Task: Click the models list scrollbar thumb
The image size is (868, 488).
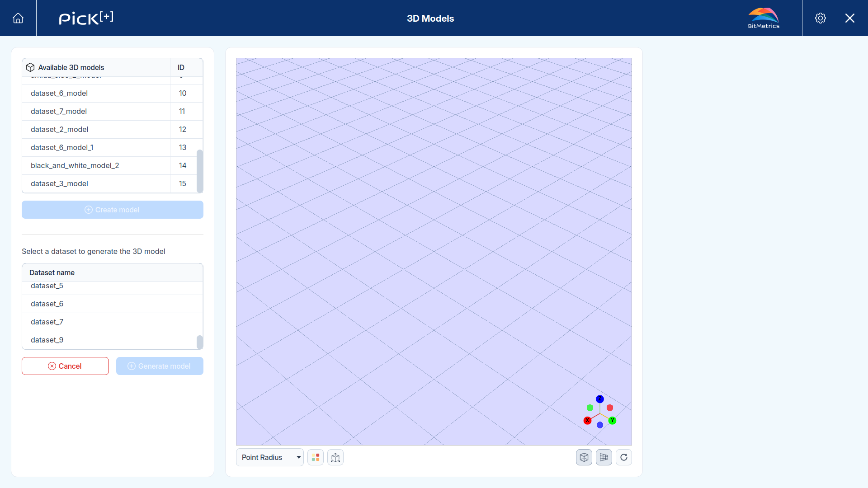Action: pyautogui.click(x=200, y=171)
